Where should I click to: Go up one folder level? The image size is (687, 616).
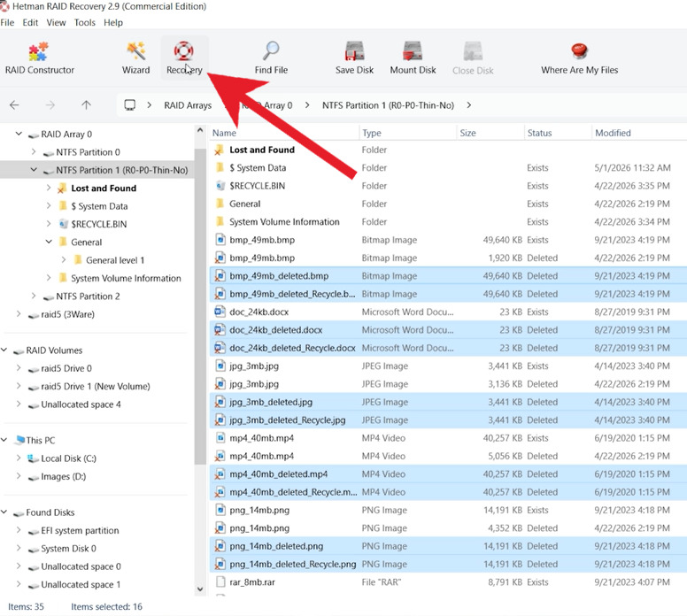(x=86, y=105)
